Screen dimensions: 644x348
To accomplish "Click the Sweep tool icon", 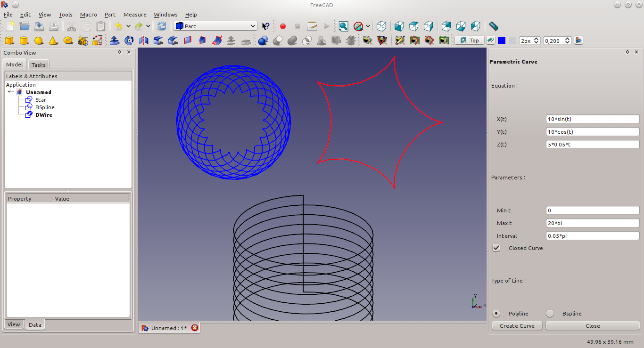I will pyautogui.click(x=217, y=40).
